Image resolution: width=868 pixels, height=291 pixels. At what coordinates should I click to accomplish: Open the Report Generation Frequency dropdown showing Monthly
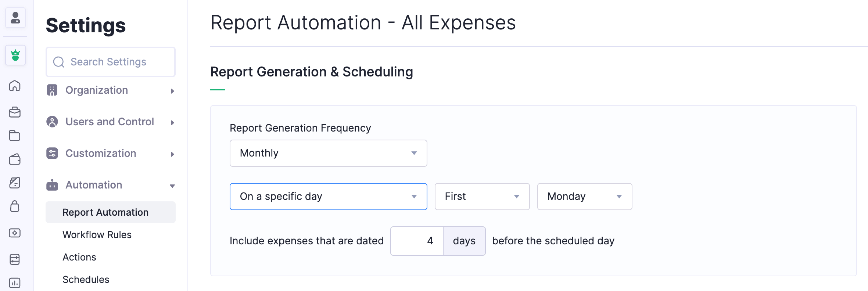[x=328, y=153]
